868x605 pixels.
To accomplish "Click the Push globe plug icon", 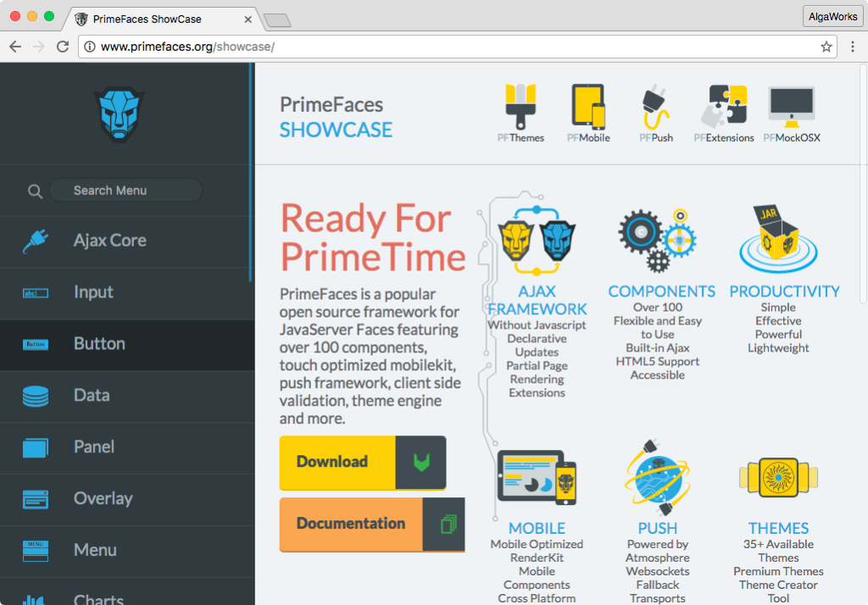I will click(657, 477).
